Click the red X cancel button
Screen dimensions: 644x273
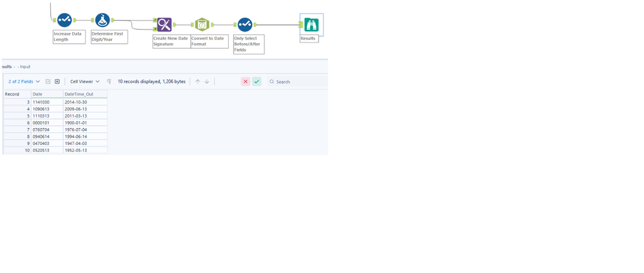(x=246, y=82)
